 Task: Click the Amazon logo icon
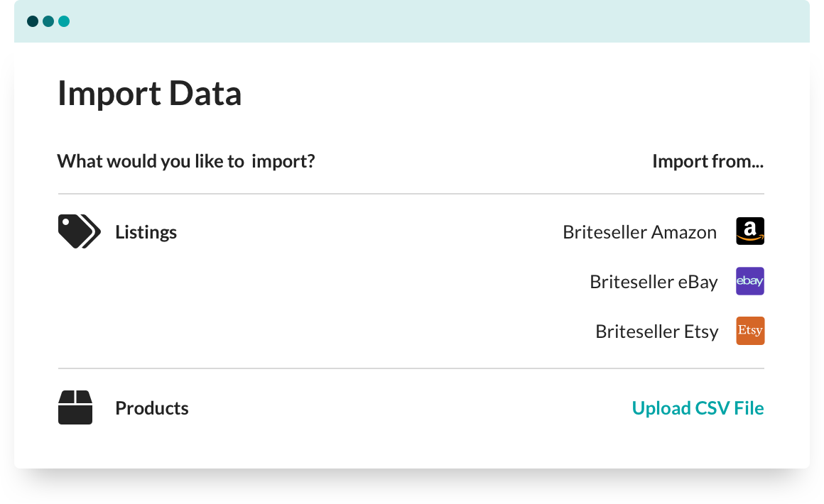point(750,231)
